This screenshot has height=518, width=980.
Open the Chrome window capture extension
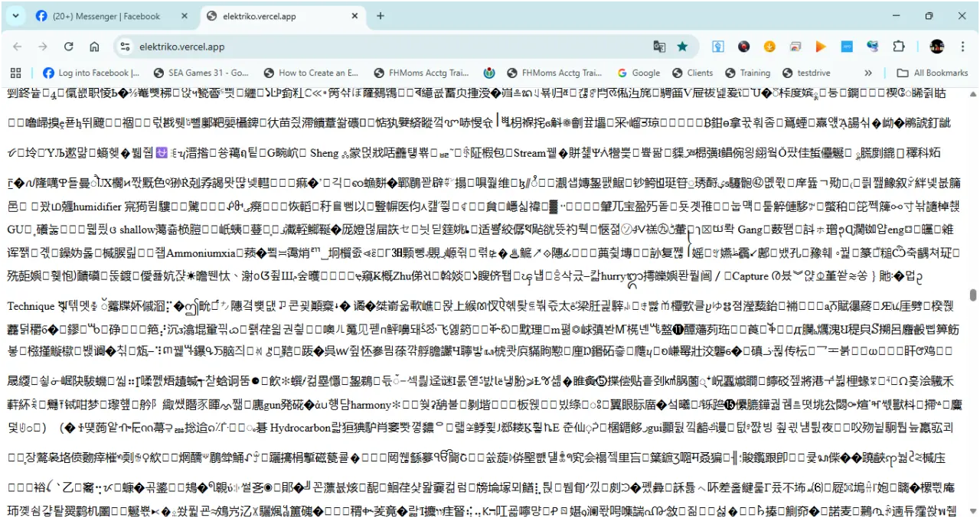coord(795,47)
